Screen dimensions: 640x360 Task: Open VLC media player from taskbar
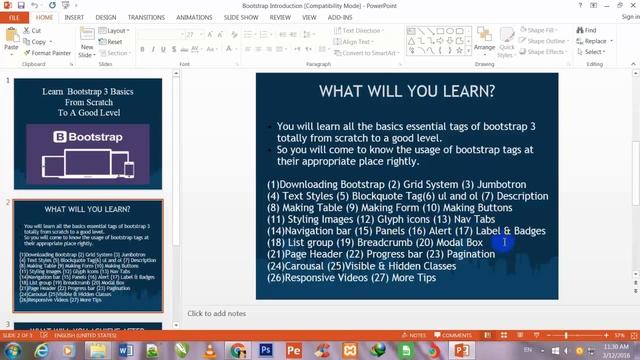point(210,350)
